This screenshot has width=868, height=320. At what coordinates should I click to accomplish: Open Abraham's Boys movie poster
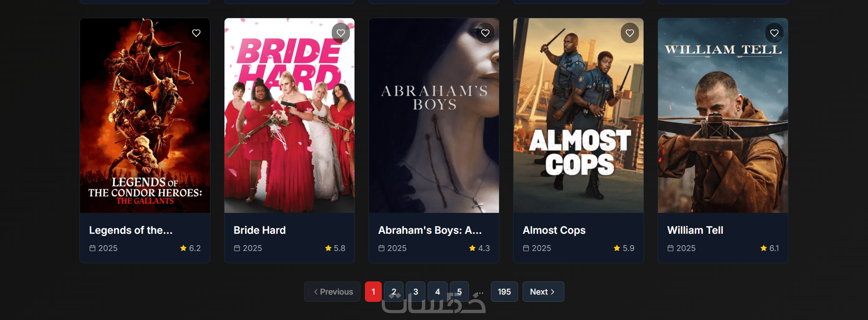(x=434, y=116)
